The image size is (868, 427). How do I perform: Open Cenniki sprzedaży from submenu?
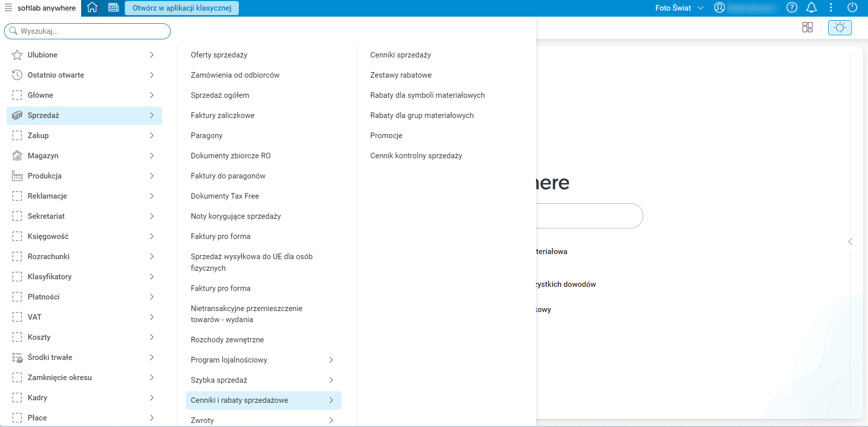point(400,55)
